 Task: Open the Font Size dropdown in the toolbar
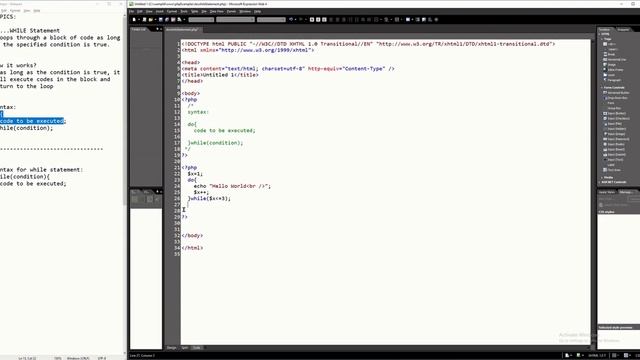click(x=271, y=20)
